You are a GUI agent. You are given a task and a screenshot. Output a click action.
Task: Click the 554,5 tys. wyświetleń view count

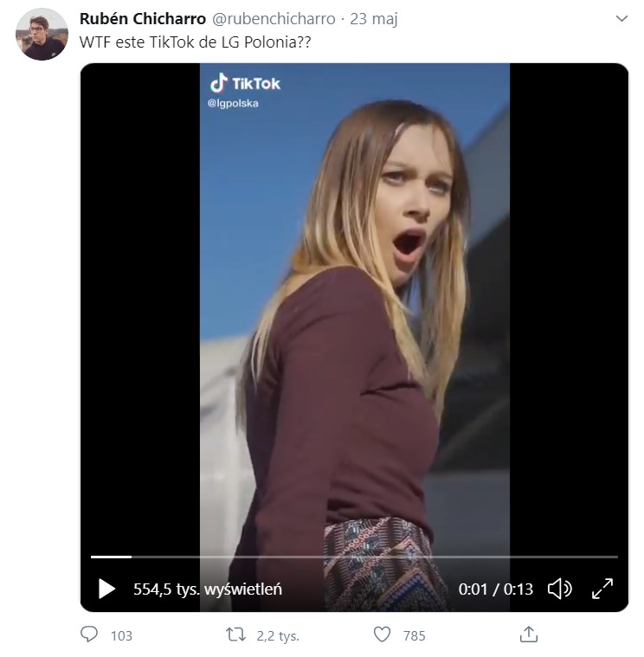[208, 589]
